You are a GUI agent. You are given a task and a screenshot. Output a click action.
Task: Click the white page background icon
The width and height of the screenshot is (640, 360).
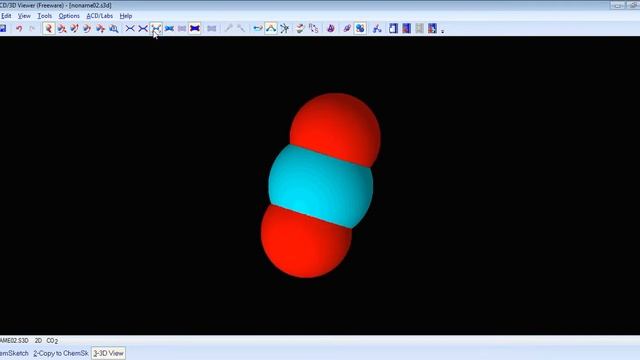click(x=393, y=28)
